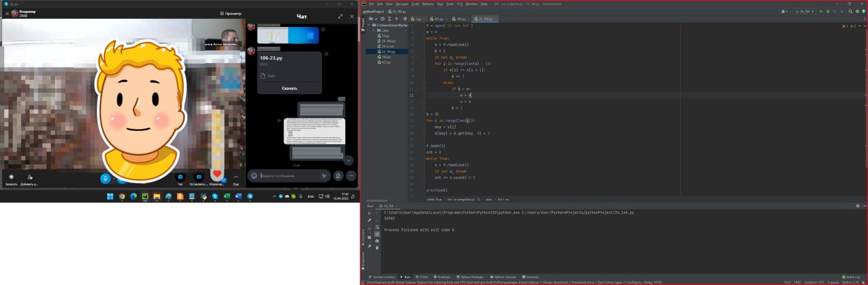Jump to the latest message with the chat down arrow
This screenshot has width=868, height=285.
click(x=349, y=160)
